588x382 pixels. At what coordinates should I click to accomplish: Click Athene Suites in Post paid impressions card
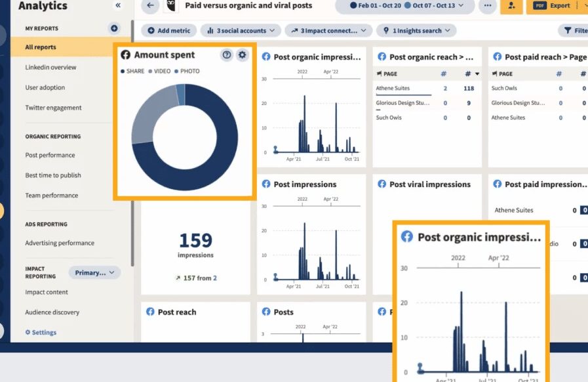tap(514, 210)
